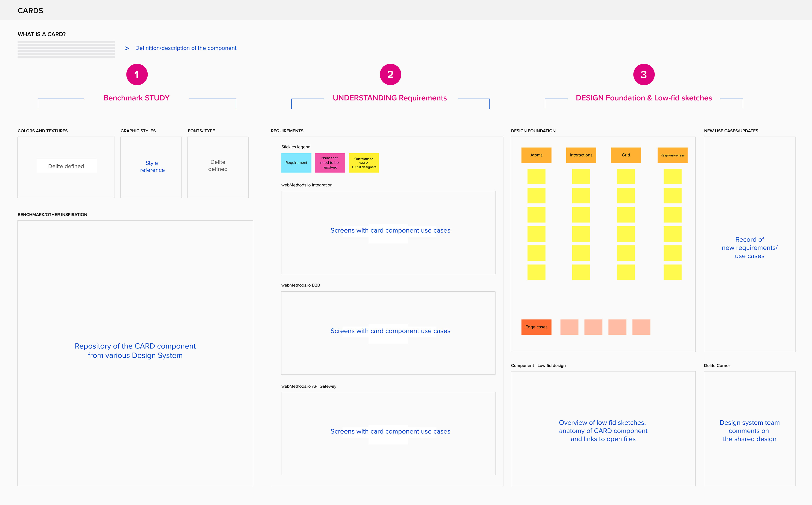The image size is (812, 505).
Task: Click the pink step 2 circle
Action: click(x=390, y=74)
